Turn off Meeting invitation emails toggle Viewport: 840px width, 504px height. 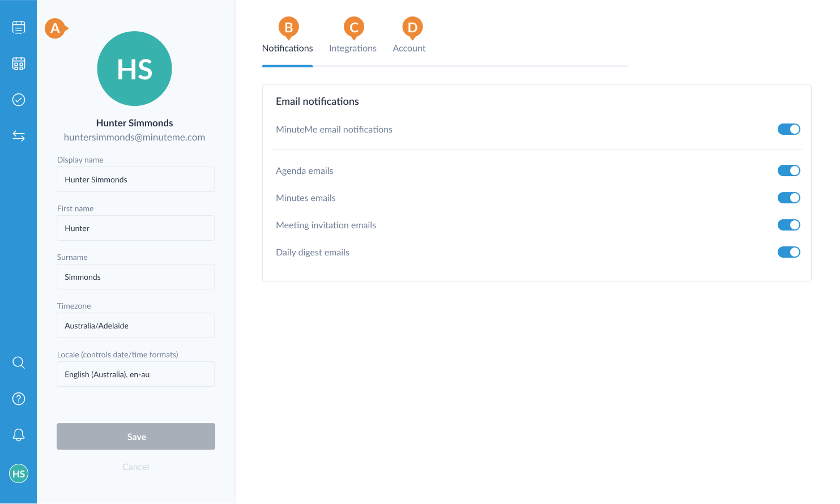tap(788, 225)
